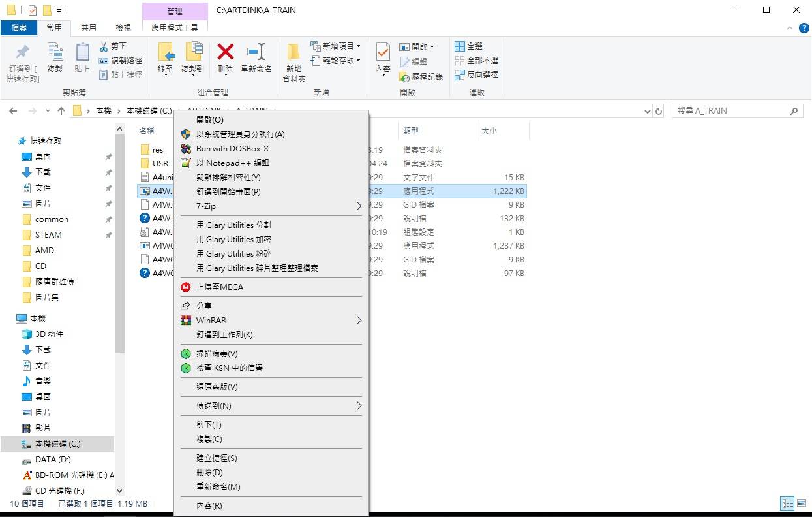The width and height of the screenshot is (812, 517).
Task: Click 全選 in the ribbon
Action: pos(468,46)
